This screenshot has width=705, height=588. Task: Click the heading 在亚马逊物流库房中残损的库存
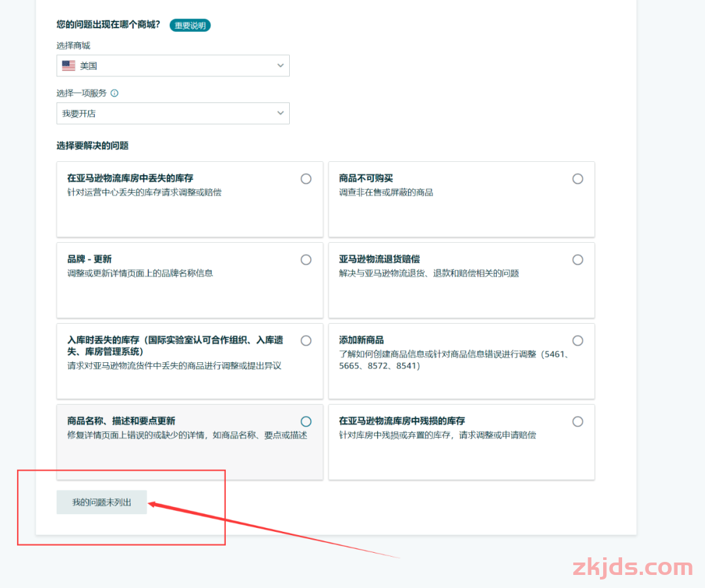click(x=402, y=421)
